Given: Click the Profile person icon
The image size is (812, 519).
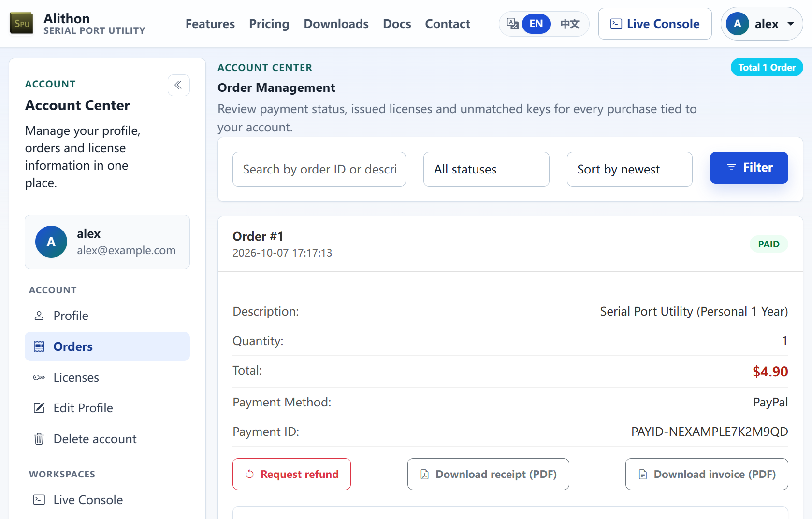Looking at the screenshot, I should (x=39, y=316).
